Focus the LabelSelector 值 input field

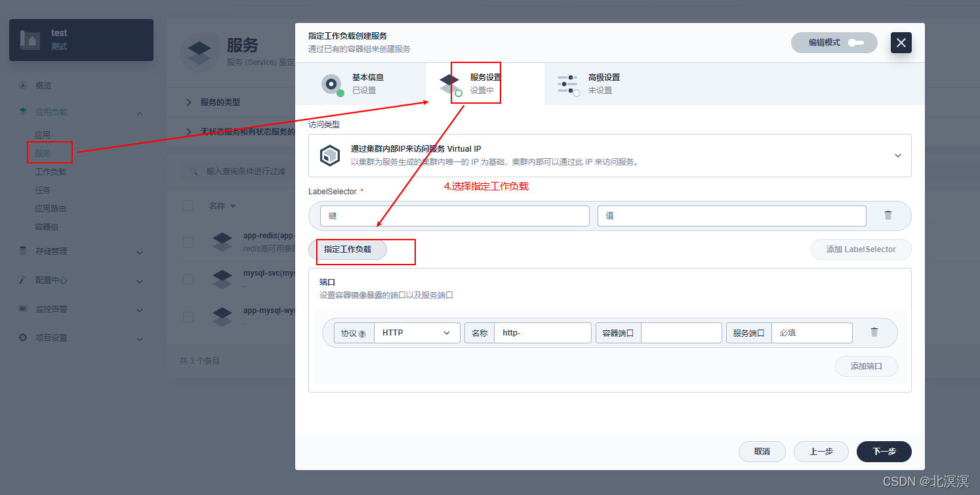click(732, 215)
